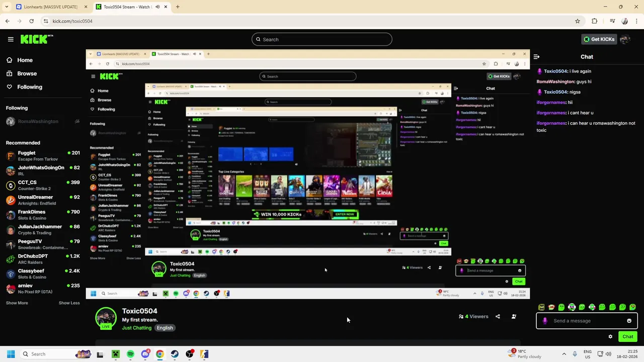The image size is (644, 362).
Task: Expand recommended list with Show More
Action: (x=17, y=303)
